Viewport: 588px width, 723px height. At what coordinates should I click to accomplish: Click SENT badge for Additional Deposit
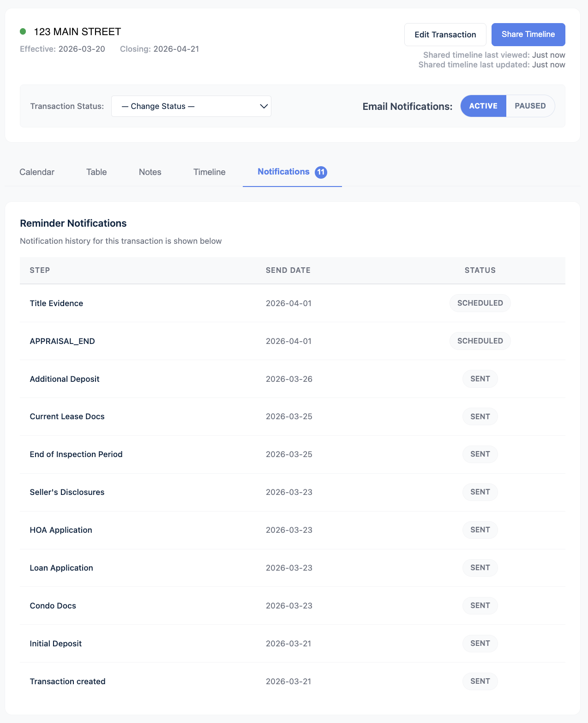point(480,379)
